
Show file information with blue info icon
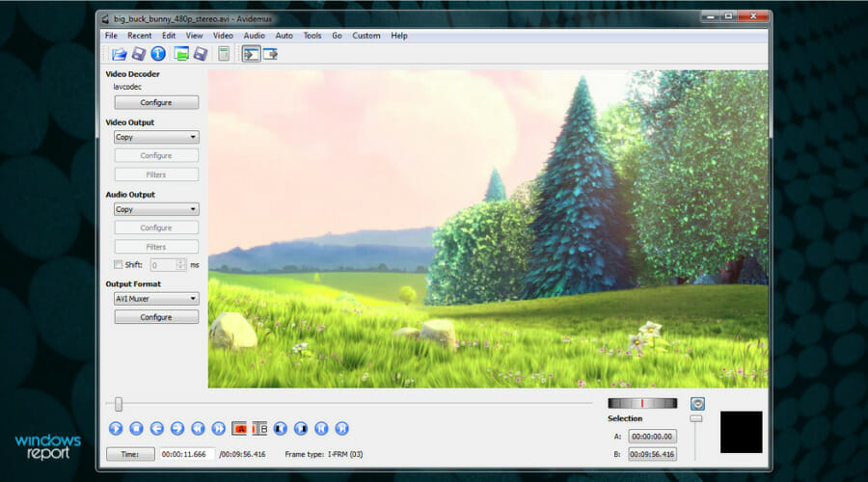click(x=158, y=54)
